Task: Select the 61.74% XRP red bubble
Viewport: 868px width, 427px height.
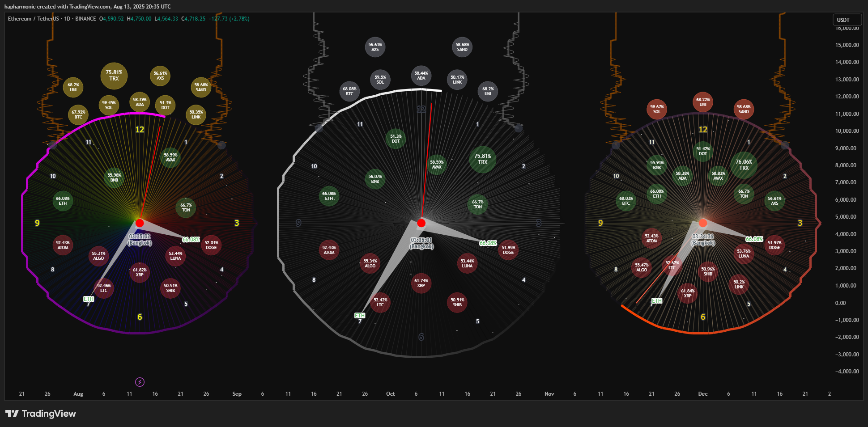Action: 421,283
